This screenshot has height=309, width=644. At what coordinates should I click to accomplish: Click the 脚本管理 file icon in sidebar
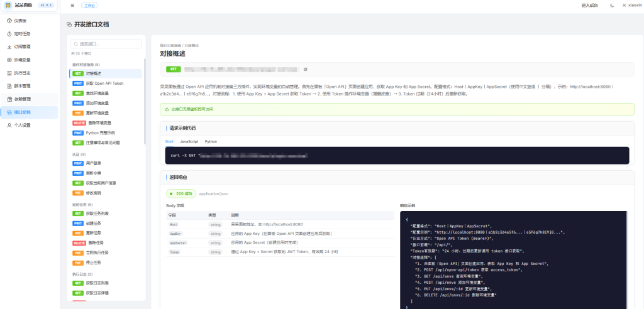coord(9,86)
